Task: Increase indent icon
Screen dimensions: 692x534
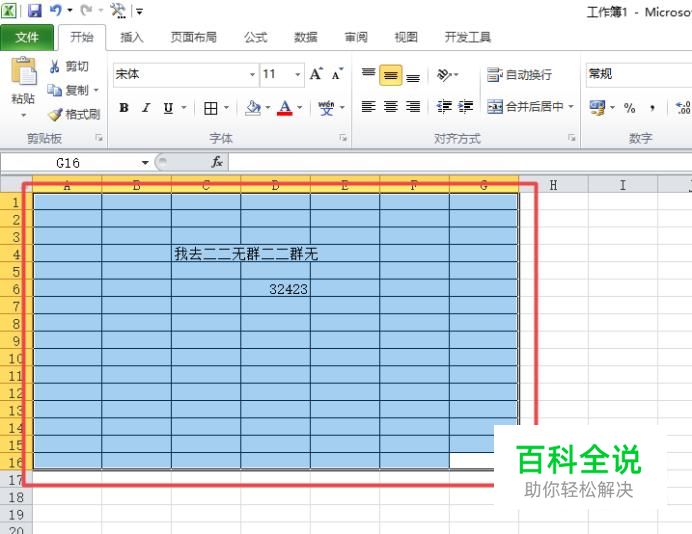Action: (x=466, y=107)
